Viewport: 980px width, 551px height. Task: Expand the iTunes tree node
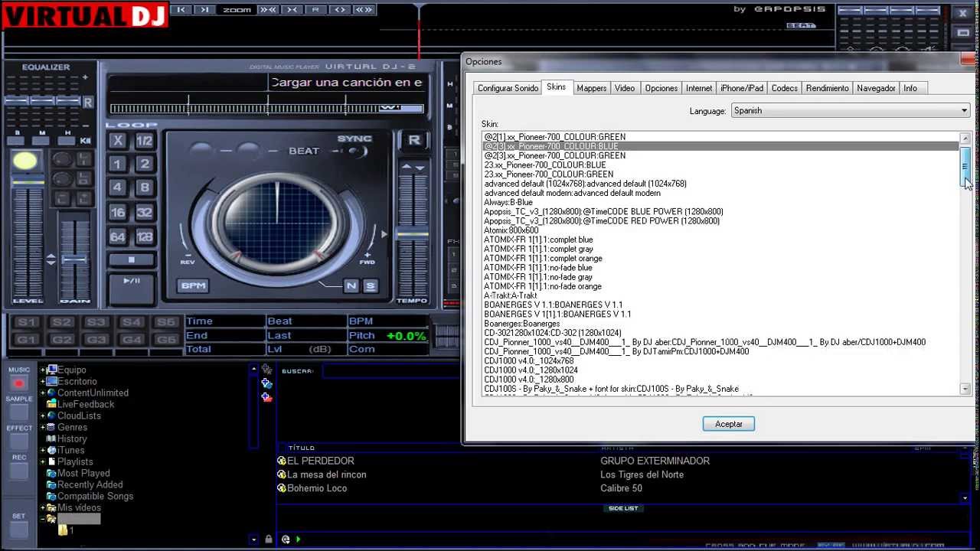(43, 450)
